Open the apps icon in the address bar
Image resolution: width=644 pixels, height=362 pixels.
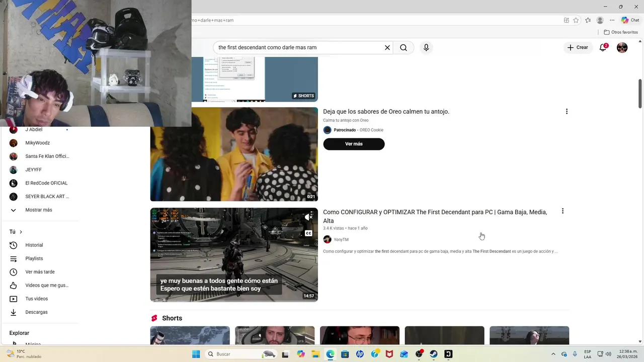[x=567, y=20]
